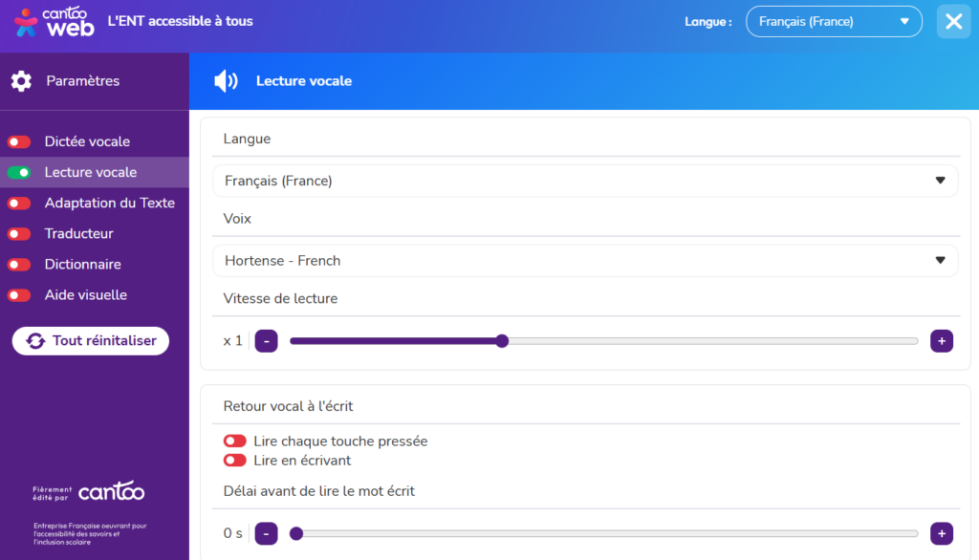Click the Lecture vocale speaker icon
The height and width of the screenshot is (560, 979).
click(226, 81)
